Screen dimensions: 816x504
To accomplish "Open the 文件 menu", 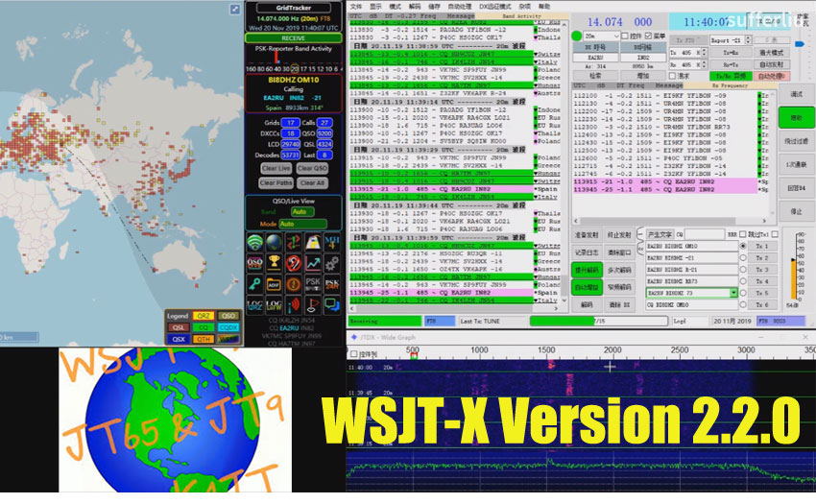I will [x=356, y=7].
